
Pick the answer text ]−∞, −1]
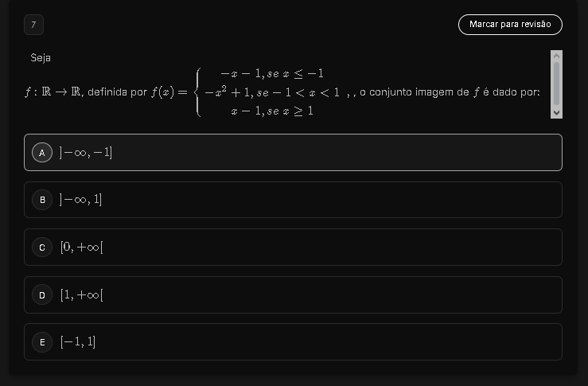pos(86,152)
